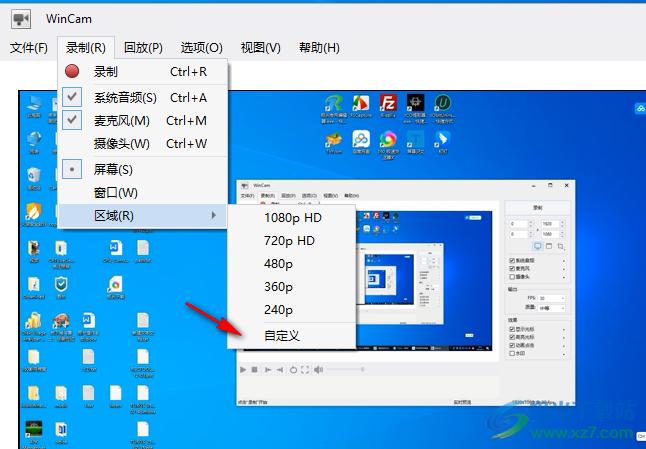Viewport: 646px width, 449px height.
Task: Mute the speaker icon in previewed WinCam
Action: point(318,370)
